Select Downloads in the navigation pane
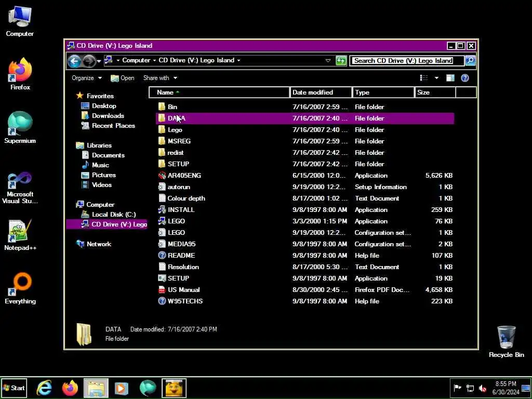Viewport: 532px width, 399px height. point(103,116)
